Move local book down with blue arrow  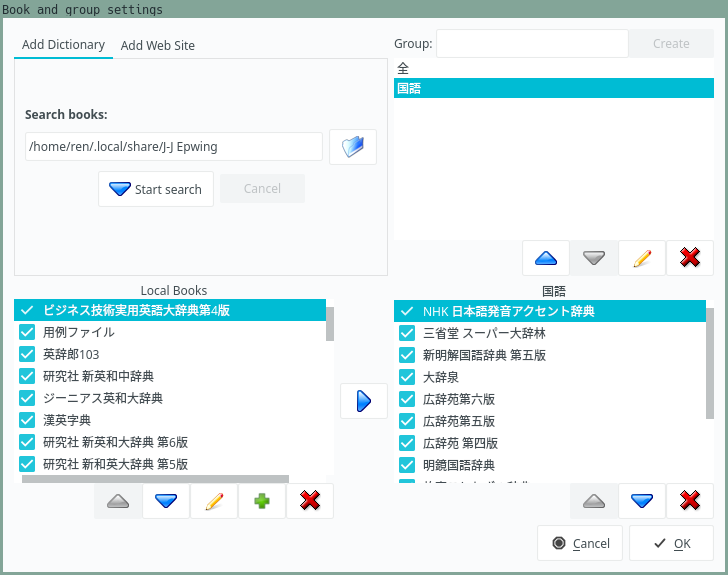(x=166, y=501)
